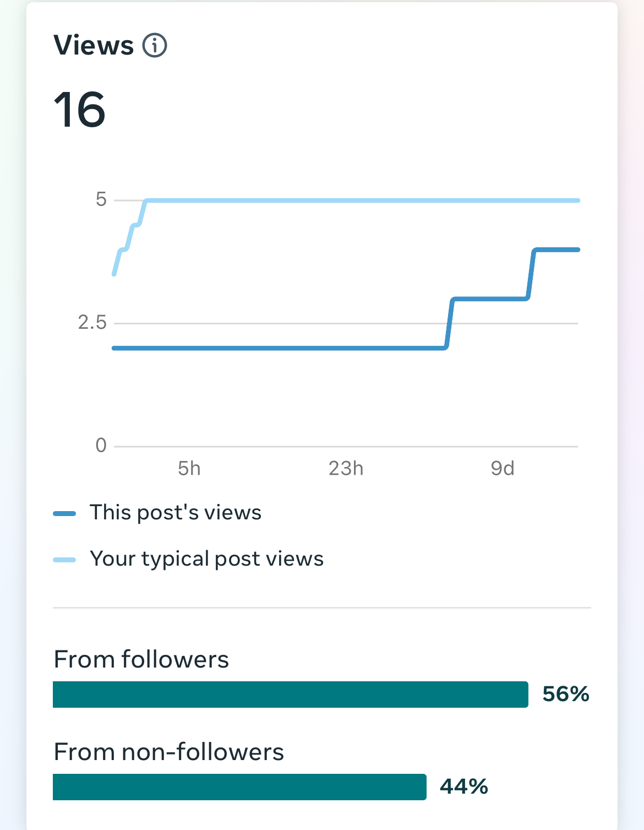Click the light blue legend dash icon
Screen dimensions: 644x830
tap(64, 560)
